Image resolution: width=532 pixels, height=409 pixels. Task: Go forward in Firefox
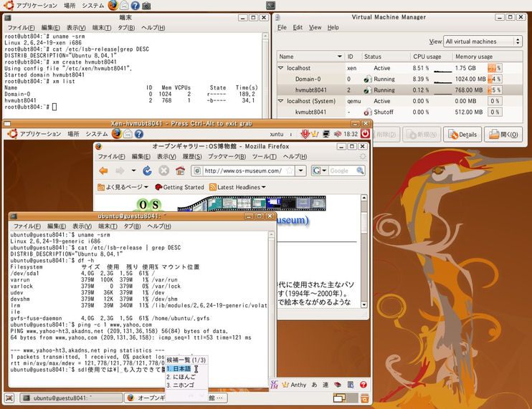tap(120, 170)
